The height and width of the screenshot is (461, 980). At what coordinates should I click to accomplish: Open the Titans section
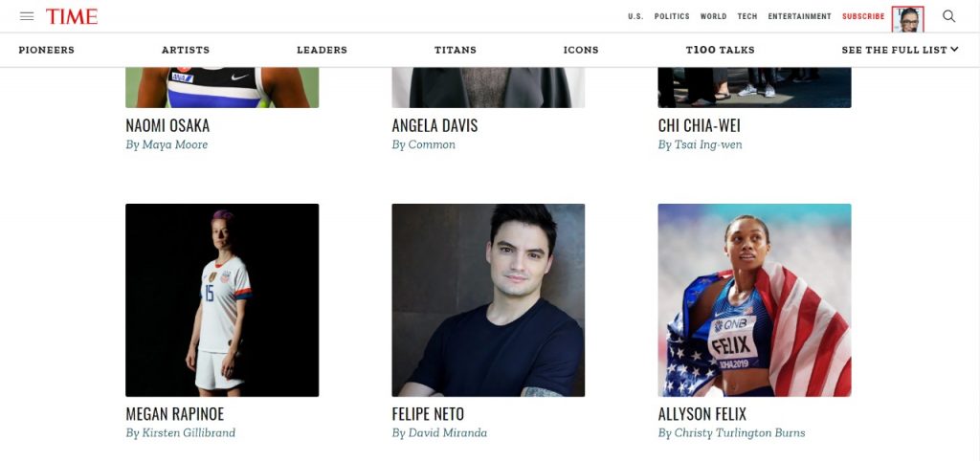click(x=456, y=50)
